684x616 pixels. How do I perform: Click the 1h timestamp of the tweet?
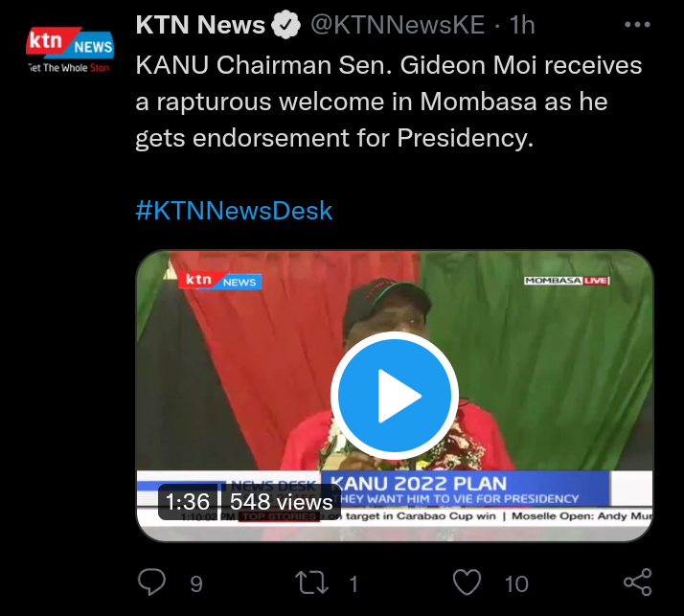point(522,25)
